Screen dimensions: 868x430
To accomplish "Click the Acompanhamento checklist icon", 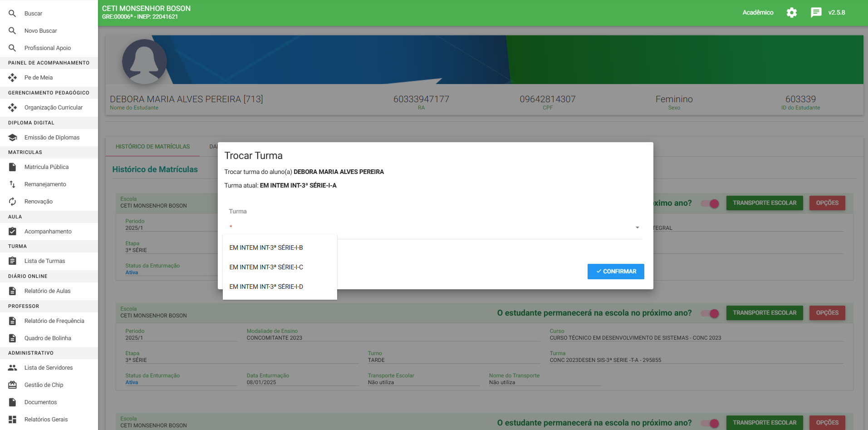I will click(x=12, y=232).
